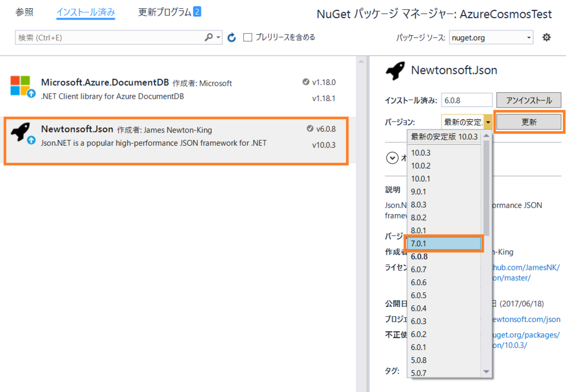566x392 pixels.
Task: Select version 6.0.6 in dropdown
Action: tap(444, 282)
